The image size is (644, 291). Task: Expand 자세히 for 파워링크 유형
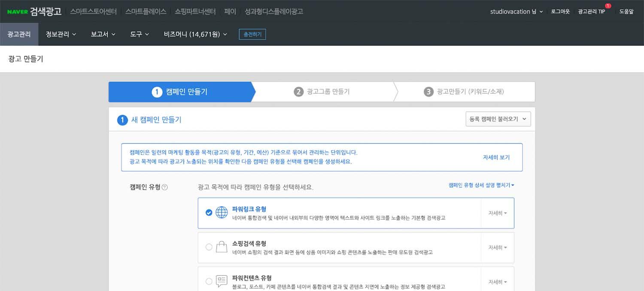coord(497,213)
